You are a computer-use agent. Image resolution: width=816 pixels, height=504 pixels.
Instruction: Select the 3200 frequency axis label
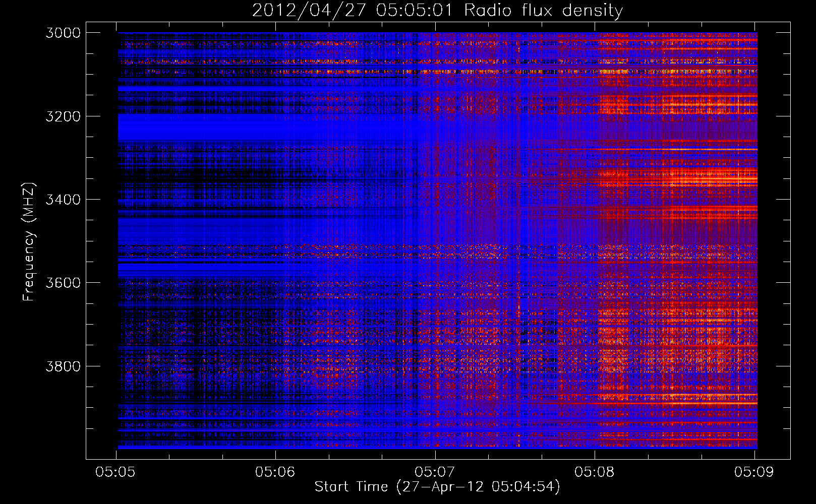63,116
